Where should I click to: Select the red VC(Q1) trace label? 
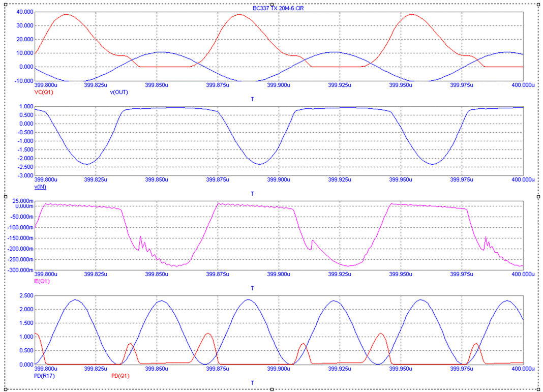pyautogui.click(x=43, y=92)
